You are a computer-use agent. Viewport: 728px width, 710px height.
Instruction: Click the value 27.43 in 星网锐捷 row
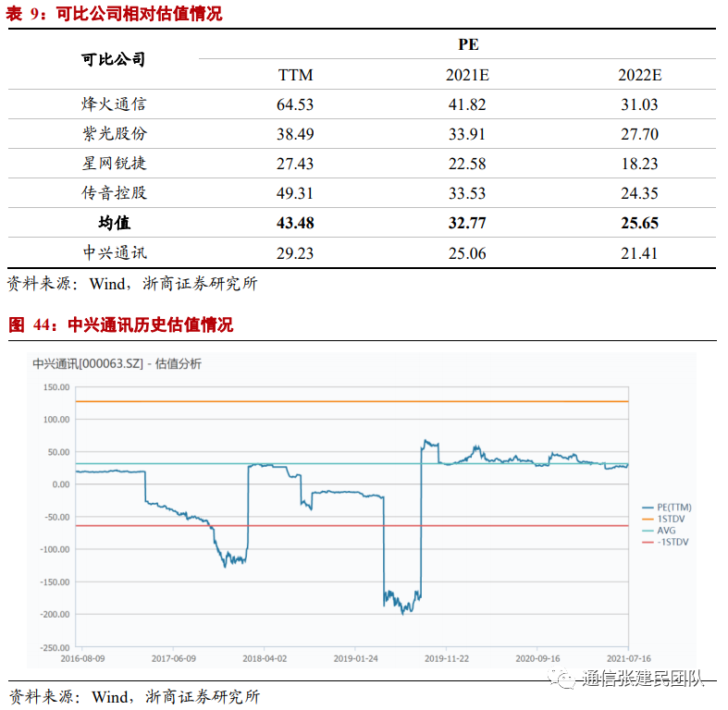point(295,164)
